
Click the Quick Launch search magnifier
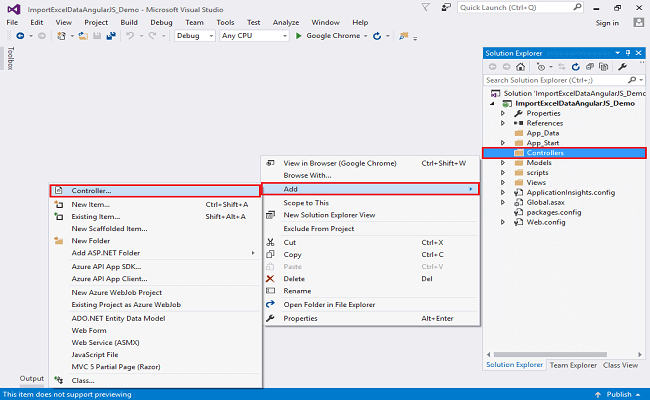[x=577, y=7]
